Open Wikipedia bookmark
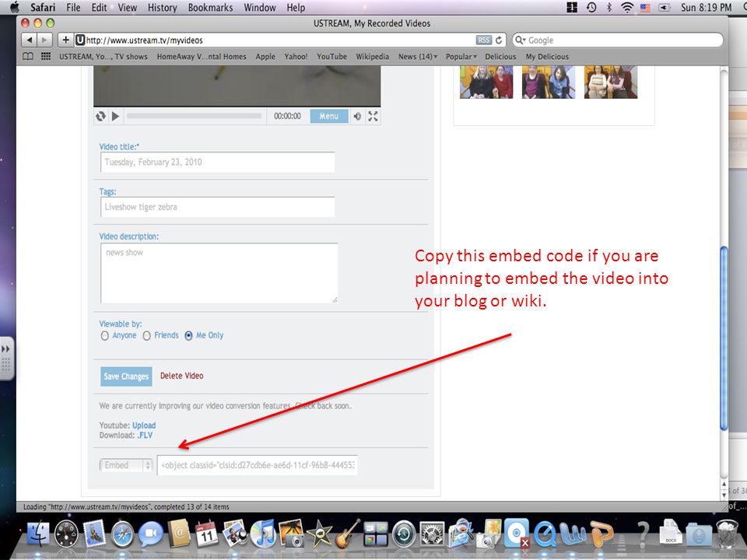The height and width of the screenshot is (560, 747). coord(373,57)
